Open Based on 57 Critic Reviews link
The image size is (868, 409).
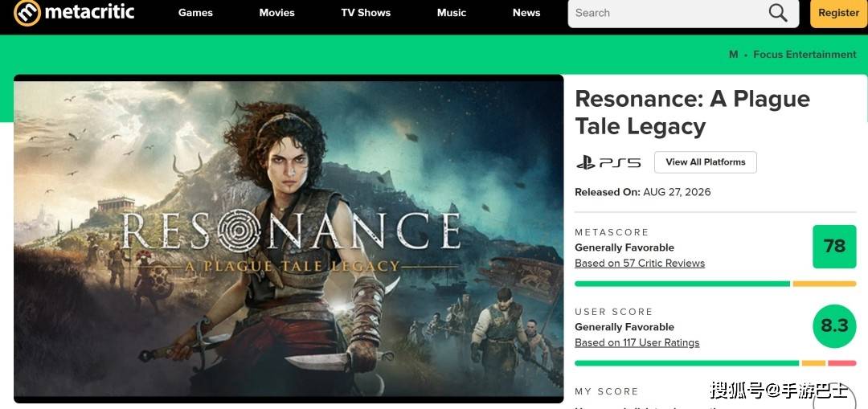click(x=640, y=264)
